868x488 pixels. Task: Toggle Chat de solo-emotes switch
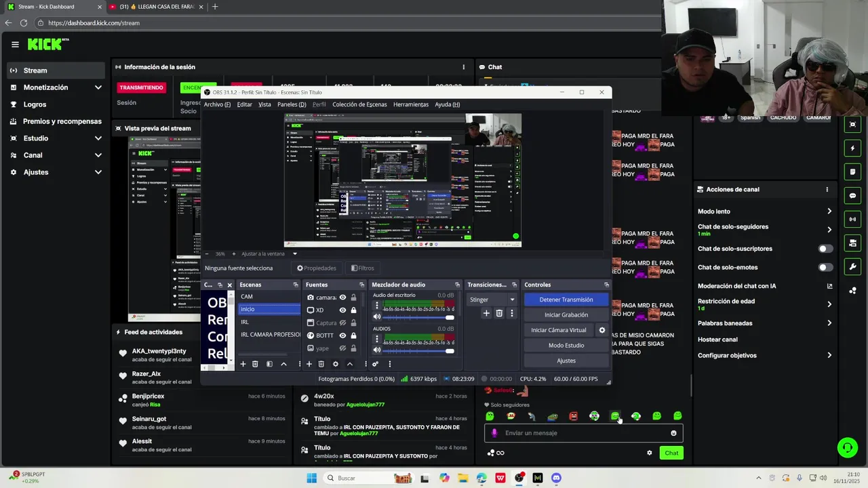pos(825,267)
